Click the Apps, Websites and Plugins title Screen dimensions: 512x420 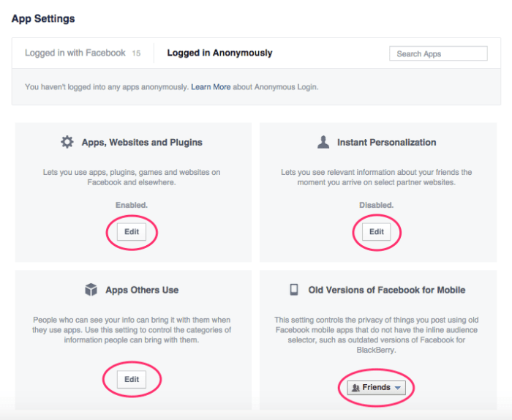(x=142, y=143)
